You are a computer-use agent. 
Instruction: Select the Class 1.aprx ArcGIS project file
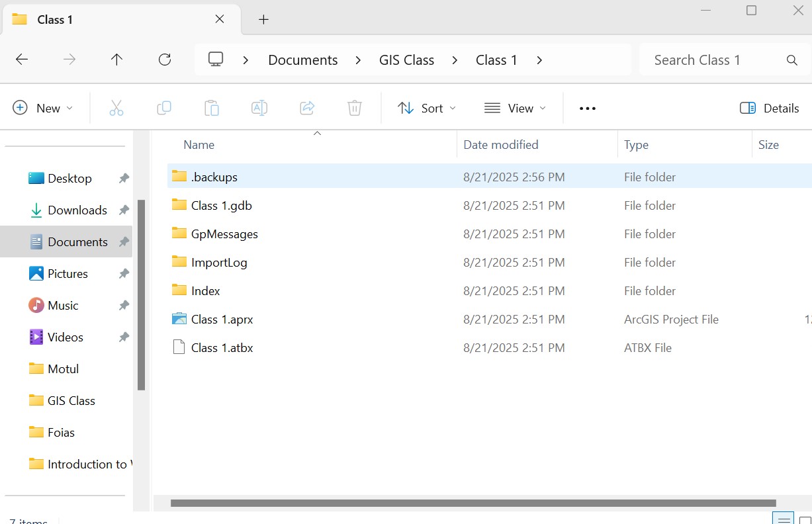[222, 320]
